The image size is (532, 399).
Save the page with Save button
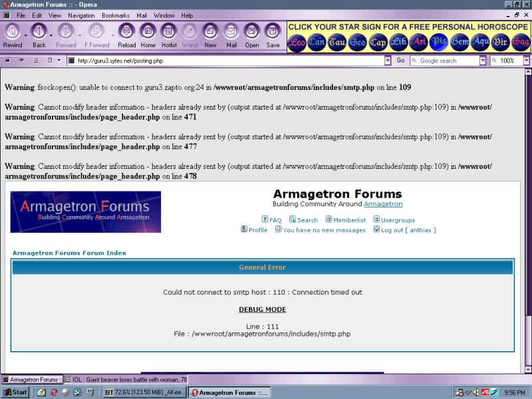pos(273,35)
